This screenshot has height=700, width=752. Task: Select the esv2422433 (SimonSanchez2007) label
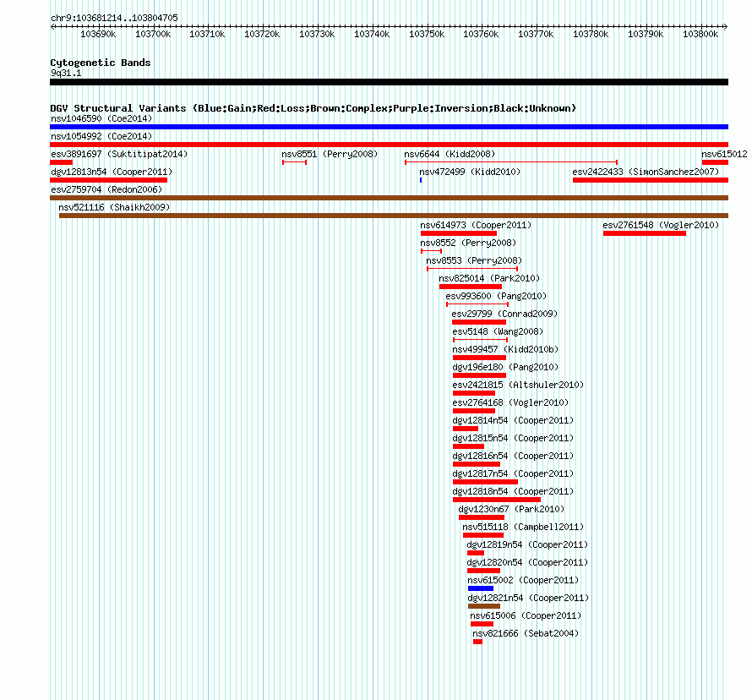646,172
